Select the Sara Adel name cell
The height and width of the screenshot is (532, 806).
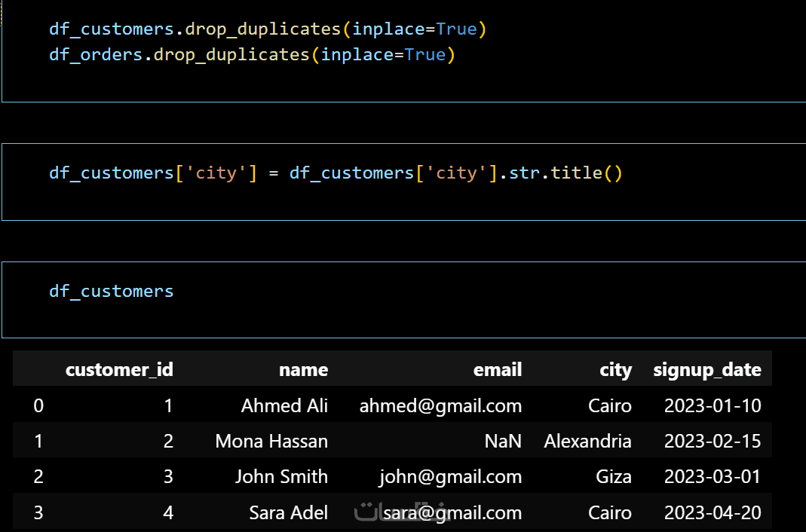[x=288, y=512]
